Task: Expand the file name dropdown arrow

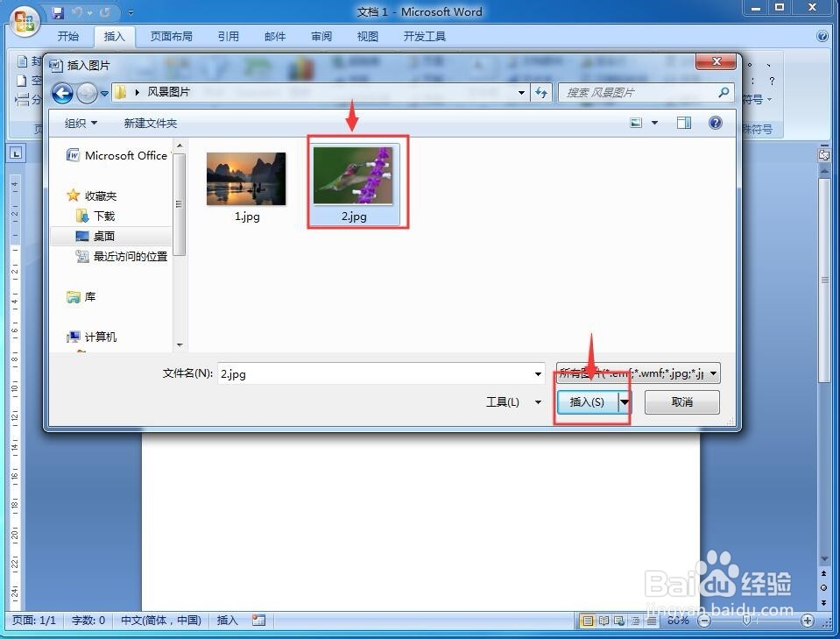Action: (538, 373)
